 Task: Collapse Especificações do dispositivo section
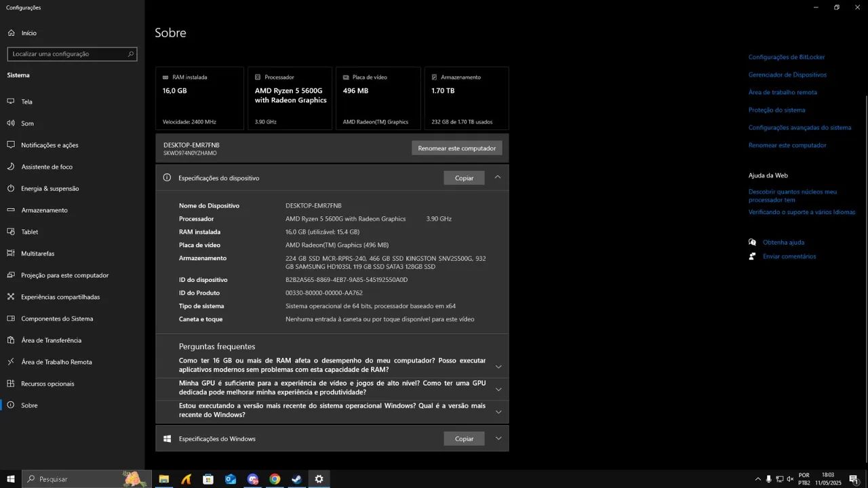coord(498,178)
